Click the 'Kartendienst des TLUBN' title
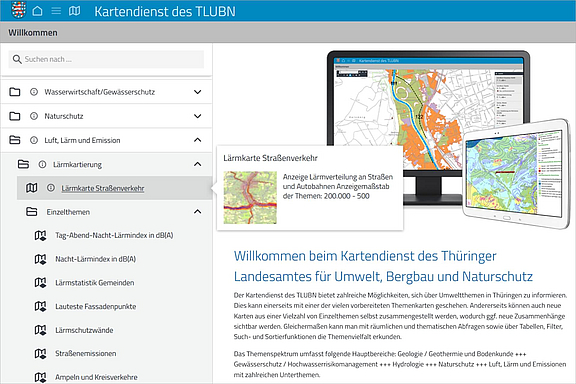This screenshot has width=576, height=384. pos(165,11)
